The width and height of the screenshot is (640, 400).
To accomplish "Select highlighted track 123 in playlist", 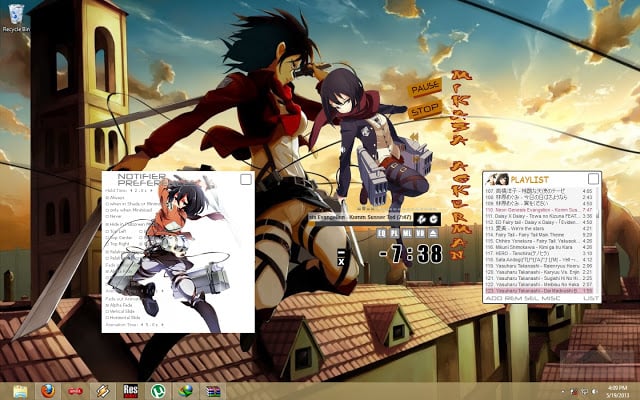I will click(x=539, y=291).
